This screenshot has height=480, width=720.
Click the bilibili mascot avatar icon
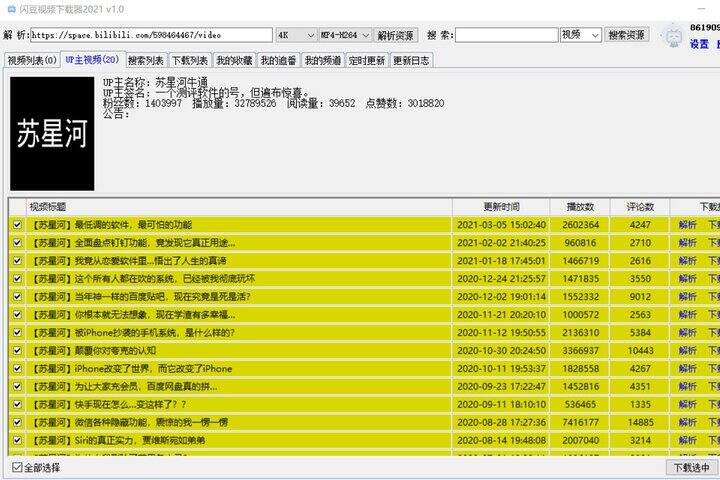pyautogui.click(x=674, y=37)
